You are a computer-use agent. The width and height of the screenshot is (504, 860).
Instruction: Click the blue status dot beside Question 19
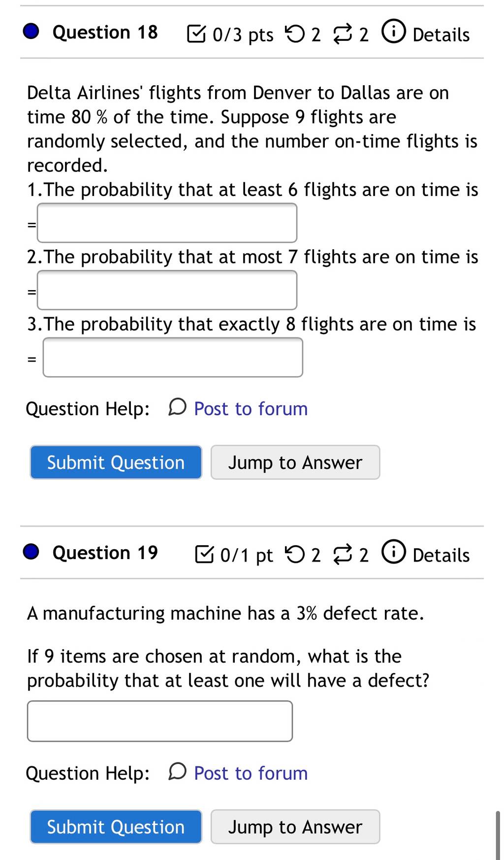click(x=31, y=552)
